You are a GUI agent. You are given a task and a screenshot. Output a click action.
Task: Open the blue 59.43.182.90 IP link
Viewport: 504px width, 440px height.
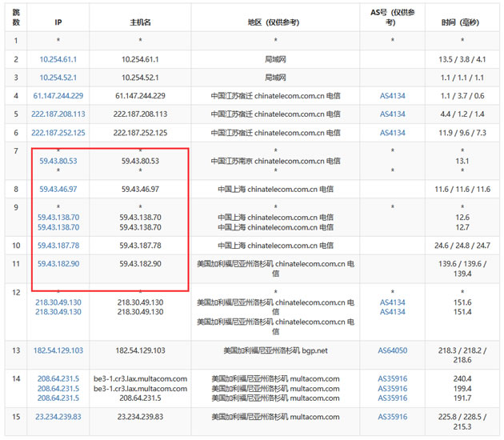click(58, 264)
